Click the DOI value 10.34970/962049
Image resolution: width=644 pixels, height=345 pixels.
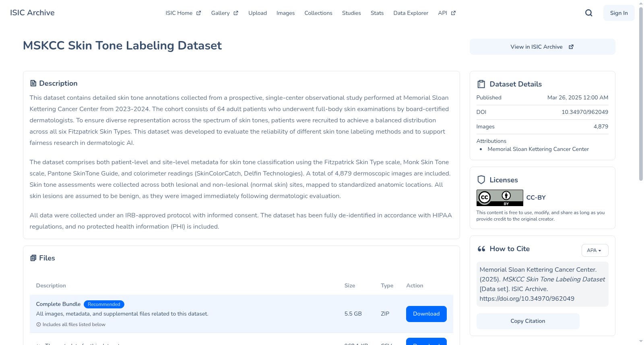coord(585,112)
